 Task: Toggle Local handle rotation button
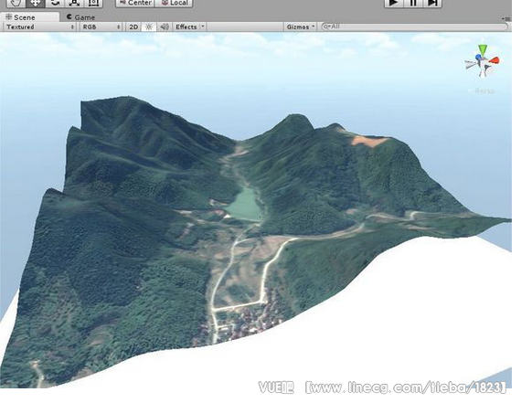tap(174, 3)
